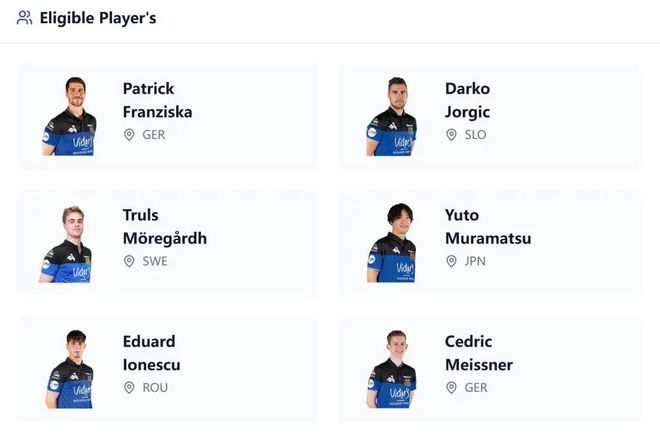
Task: Select the Darko Jorgic name
Action: pyautogui.click(x=467, y=100)
